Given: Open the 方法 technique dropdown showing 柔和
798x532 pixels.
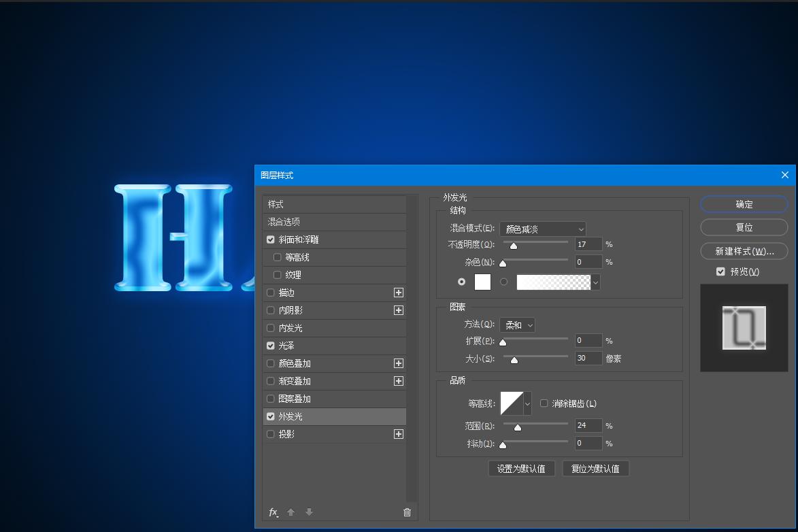Looking at the screenshot, I should pyautogui.click(x=517, y=325).
